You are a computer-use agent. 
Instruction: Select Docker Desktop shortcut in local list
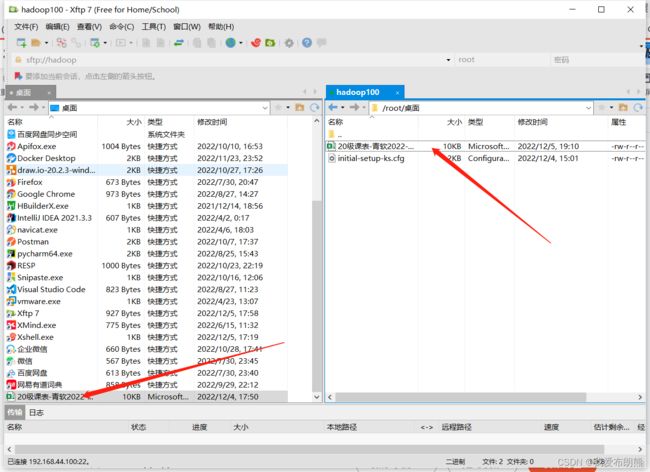[x=147, y=158]
